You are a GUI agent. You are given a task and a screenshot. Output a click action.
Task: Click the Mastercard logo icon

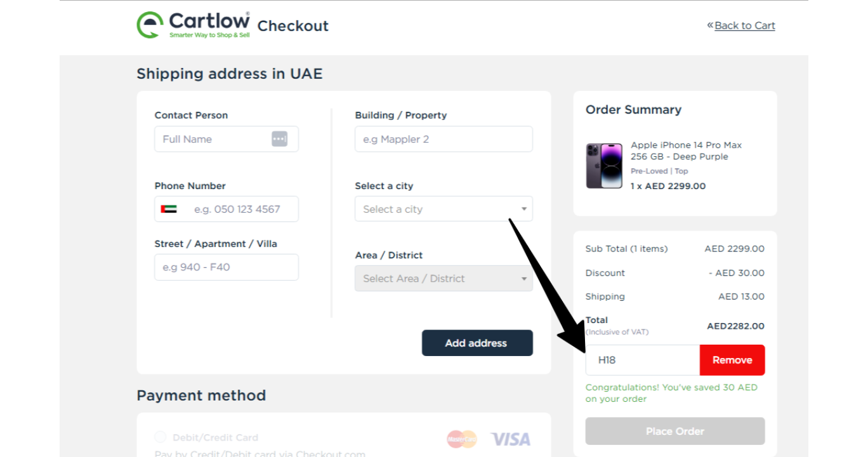462,439
